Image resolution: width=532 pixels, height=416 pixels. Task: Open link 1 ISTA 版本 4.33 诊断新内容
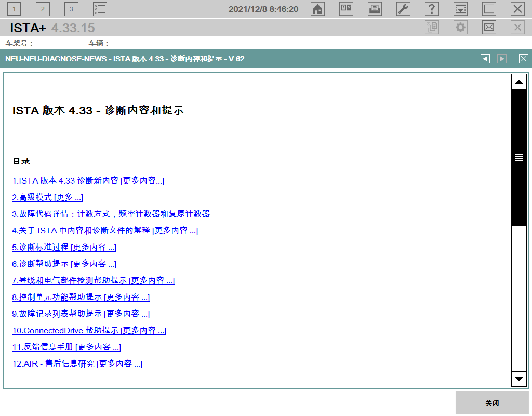(88, 180)
